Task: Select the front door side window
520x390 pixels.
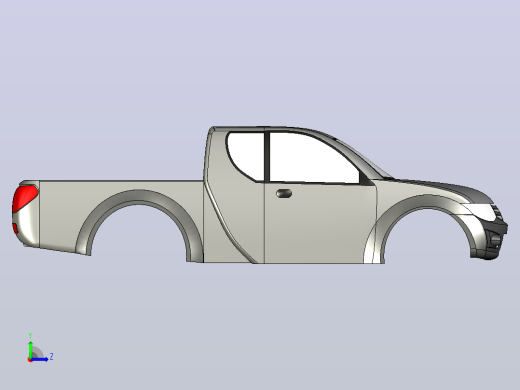Action: click(313, 158)
